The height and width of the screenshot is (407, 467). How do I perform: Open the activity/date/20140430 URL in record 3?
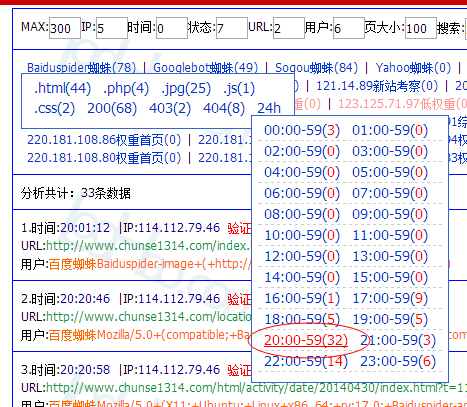[256, 388]
